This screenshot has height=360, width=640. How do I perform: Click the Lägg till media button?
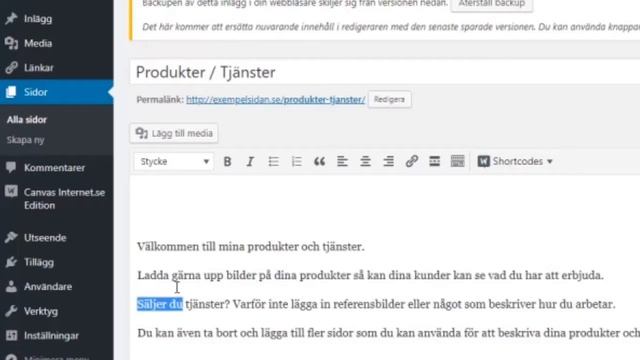pyautogui.click(x=174, y=133)
